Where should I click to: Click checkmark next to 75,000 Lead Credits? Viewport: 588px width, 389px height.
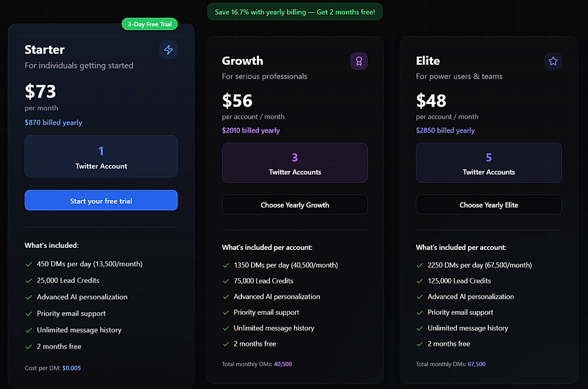tap(226, 281)
